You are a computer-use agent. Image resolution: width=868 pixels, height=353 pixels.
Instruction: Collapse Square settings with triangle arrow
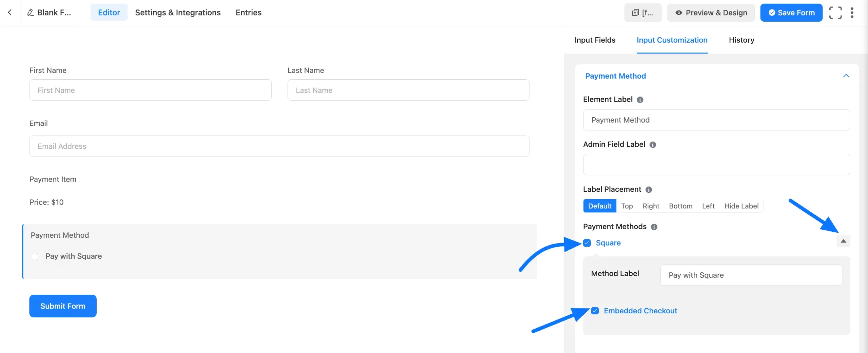pyautogui.click(x=843, y=241)
